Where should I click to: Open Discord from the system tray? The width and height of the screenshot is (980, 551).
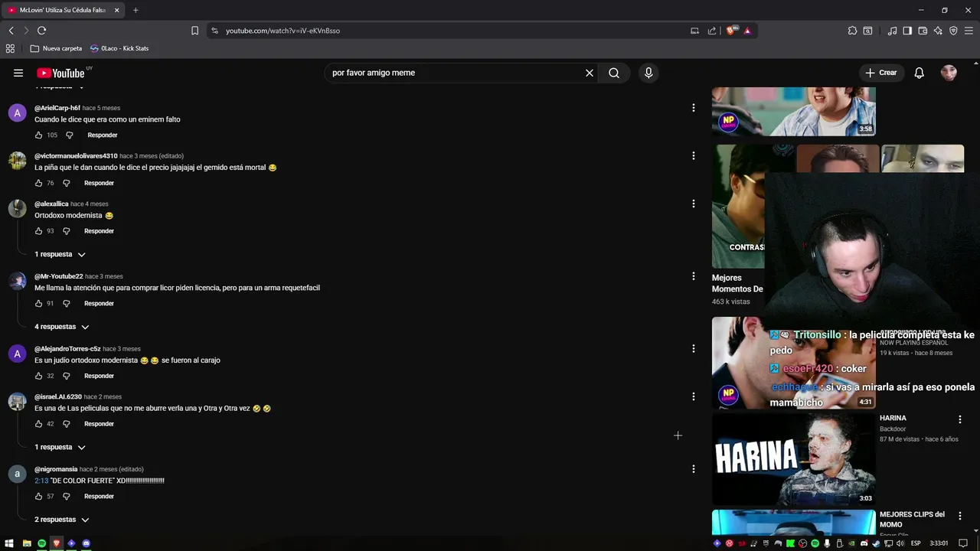tap(864, 543)
